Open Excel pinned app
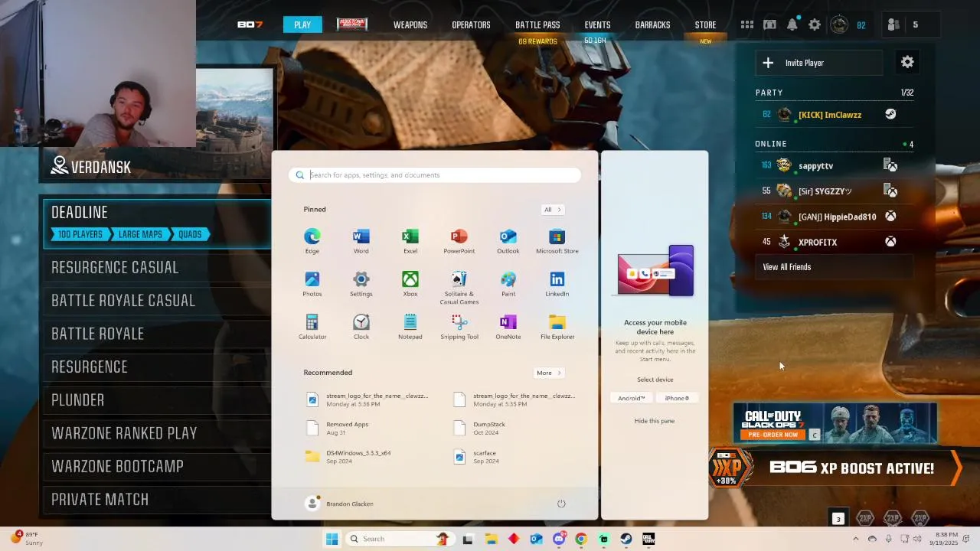The height and width of the screenshot is (551, 980). point(410,240)
